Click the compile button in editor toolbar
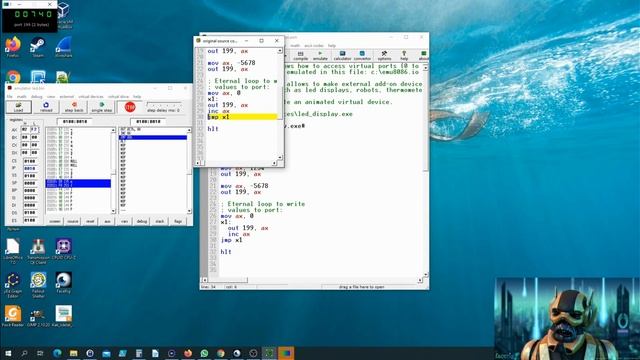640x360 pixels. tap(301, 56)
